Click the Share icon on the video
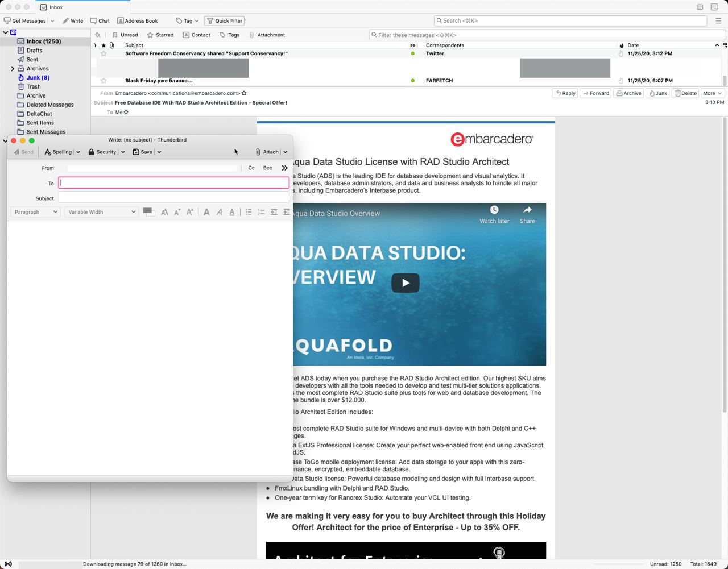 click(527, 215)
